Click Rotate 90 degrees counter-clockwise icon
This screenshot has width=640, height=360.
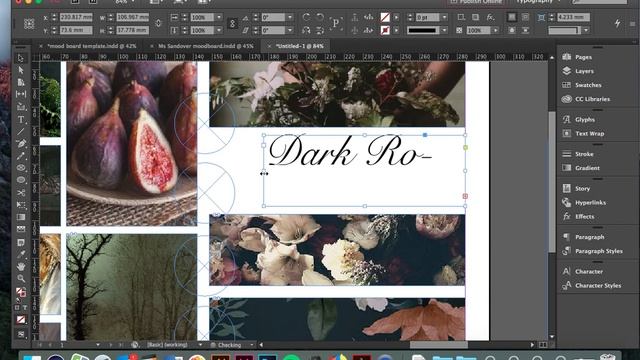320,17
